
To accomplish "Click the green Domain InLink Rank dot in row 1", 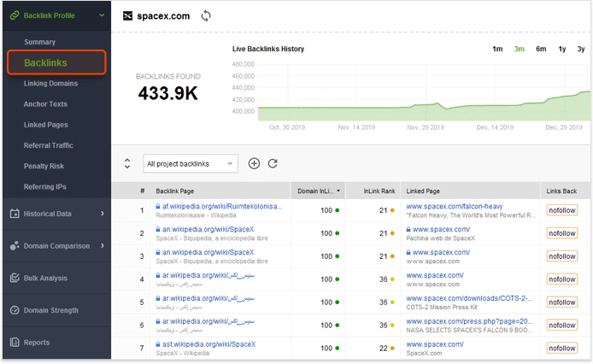I will click(x=337, y=210).
